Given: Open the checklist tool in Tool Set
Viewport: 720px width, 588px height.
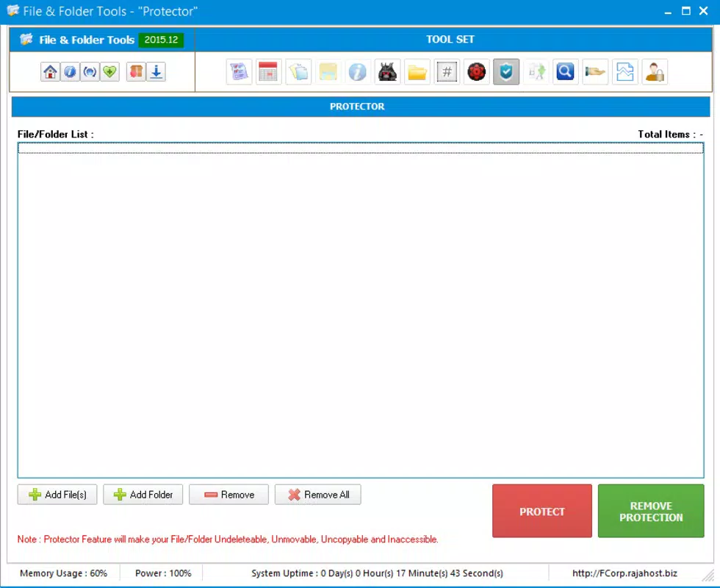Looking at the screenshot, I should (x=240, y=72).
